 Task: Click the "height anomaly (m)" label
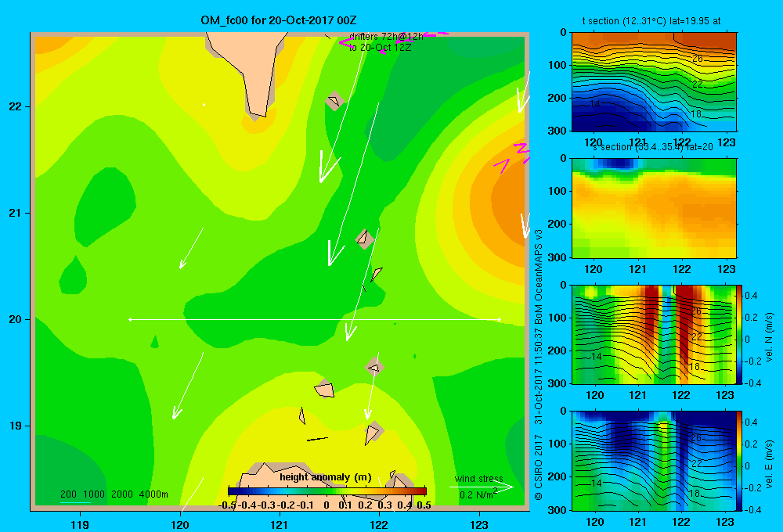click(x=326, y=477)
